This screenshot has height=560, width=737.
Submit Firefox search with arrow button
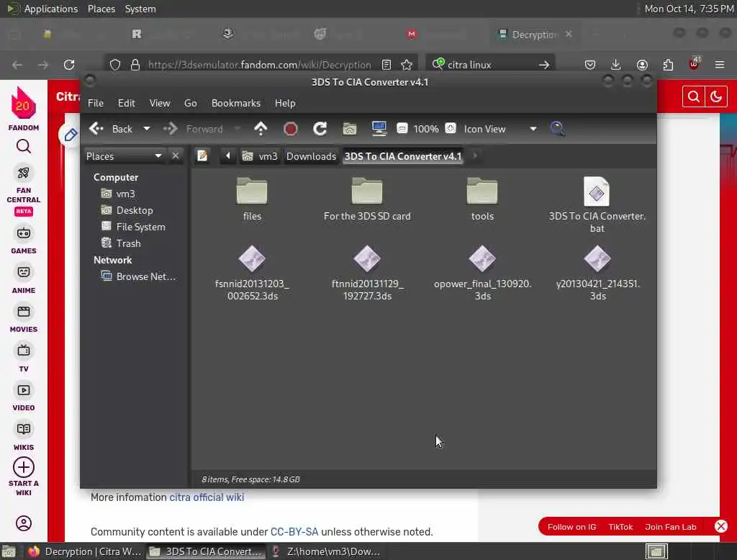tap(544, 64)
